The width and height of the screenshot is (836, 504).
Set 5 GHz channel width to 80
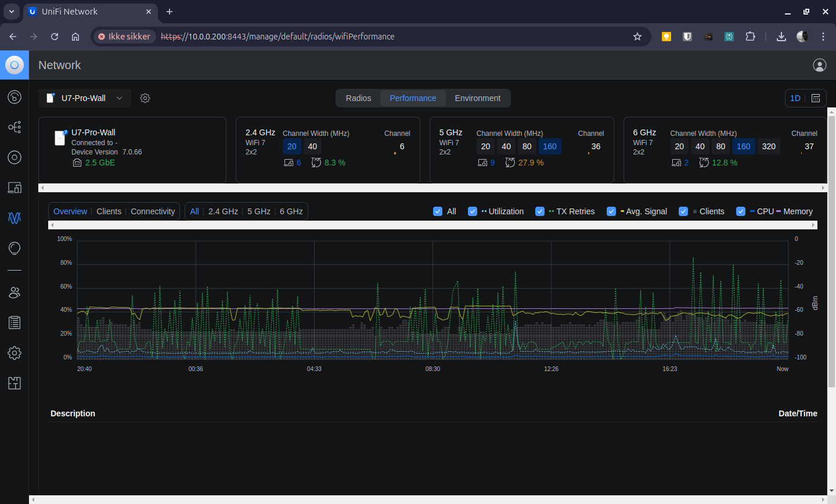click(x=527, y=146)
